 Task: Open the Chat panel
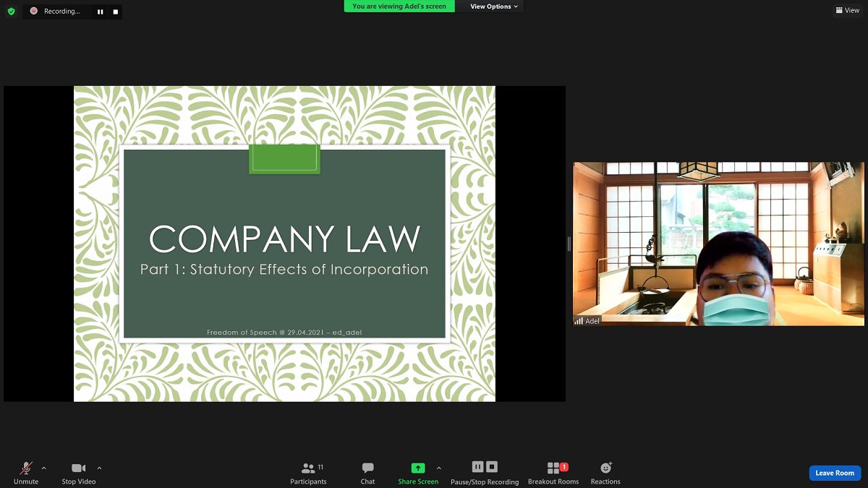tap(367, 473)
